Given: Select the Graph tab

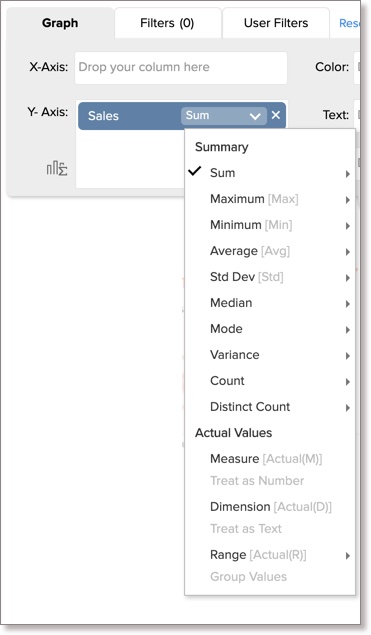Looking at the screenshot, I should [60, 23].
